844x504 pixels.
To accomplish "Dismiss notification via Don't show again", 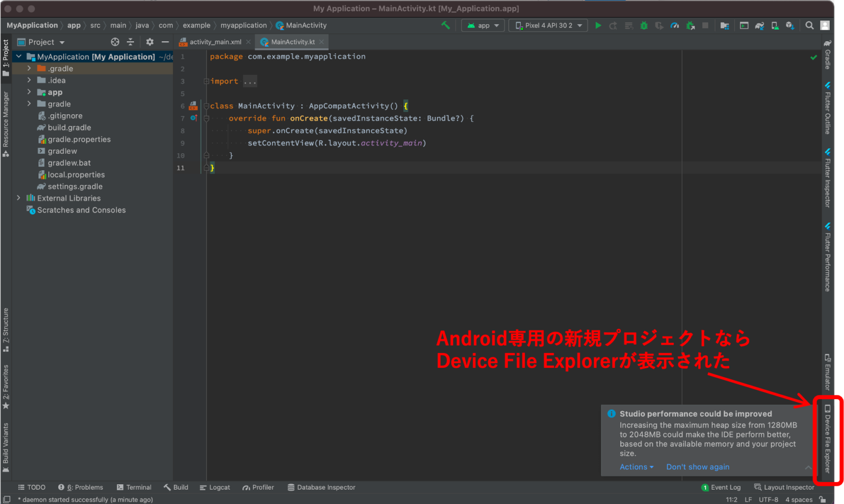I will pos(697,467).
